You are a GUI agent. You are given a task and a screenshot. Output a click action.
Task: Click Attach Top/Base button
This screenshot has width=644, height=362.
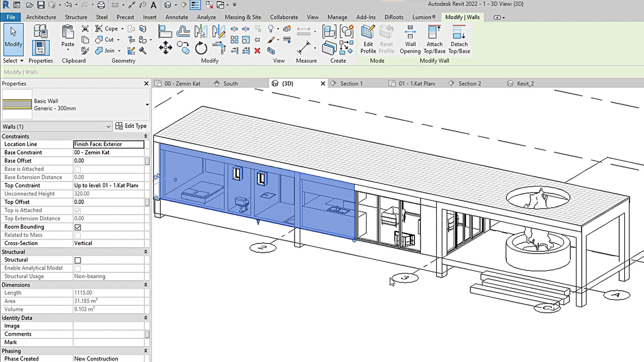point(434,39)
